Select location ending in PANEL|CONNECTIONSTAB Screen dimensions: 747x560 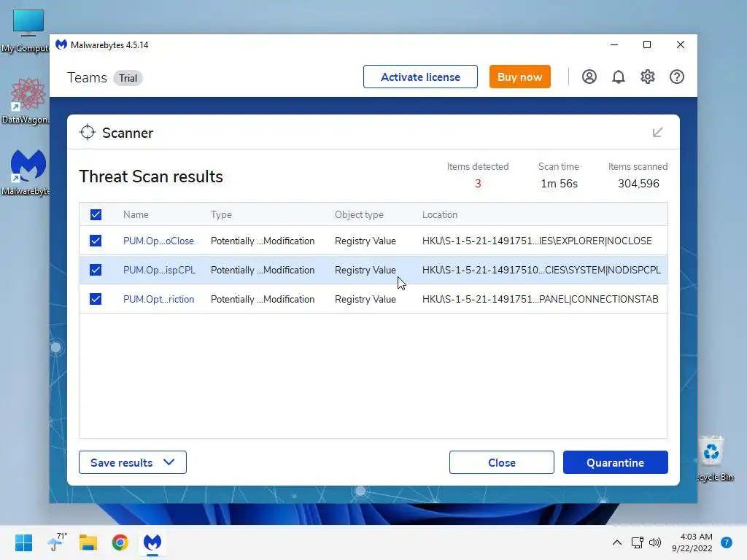[x=541, y=299]
